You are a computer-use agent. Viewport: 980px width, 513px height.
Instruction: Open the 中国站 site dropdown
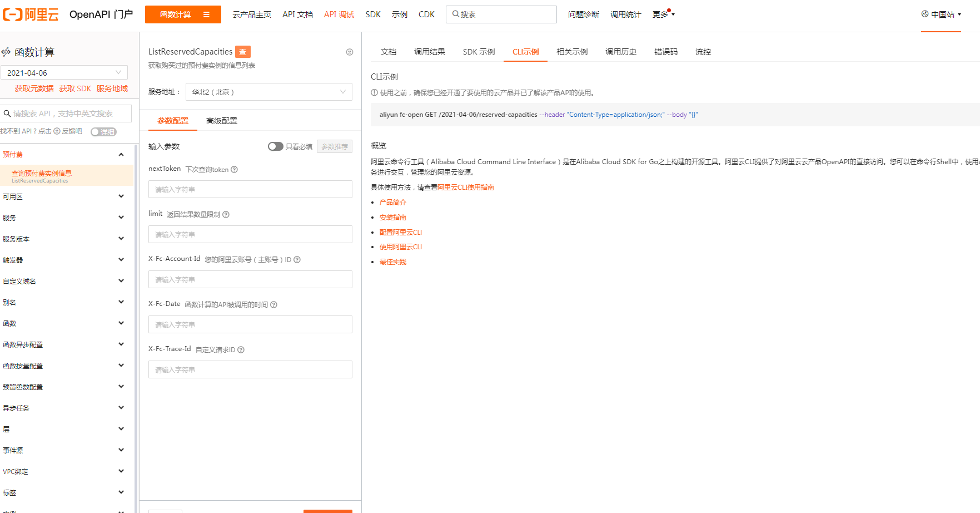[941, 14]
